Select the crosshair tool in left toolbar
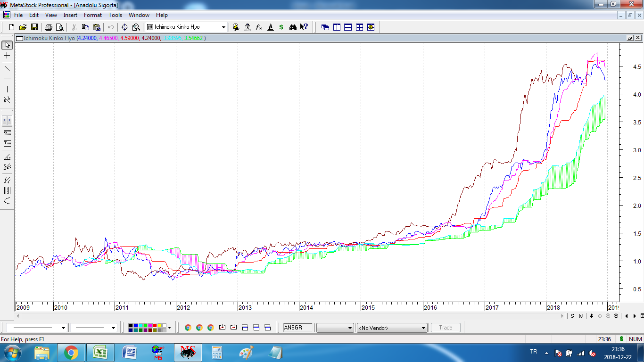 [7, 56]
